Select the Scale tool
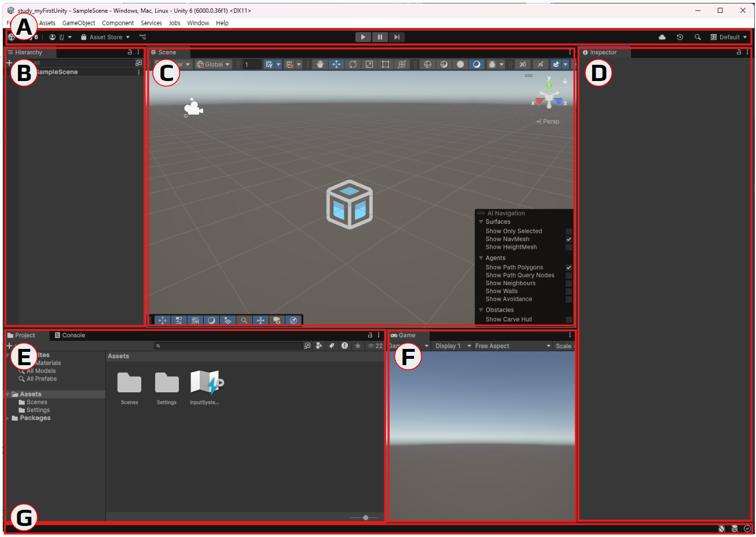756x537 pixels. click(369, 64)
